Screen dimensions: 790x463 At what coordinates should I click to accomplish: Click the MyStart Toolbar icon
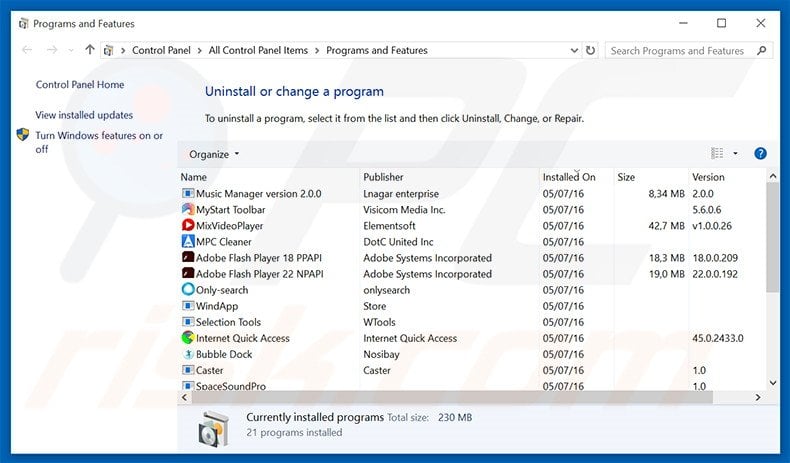tap(188, 209)
